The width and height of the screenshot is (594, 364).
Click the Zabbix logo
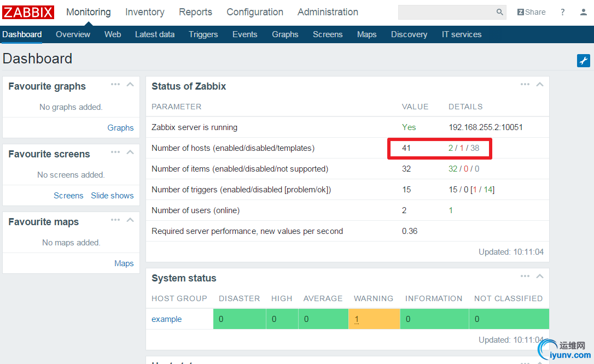(x=28, y=12)
